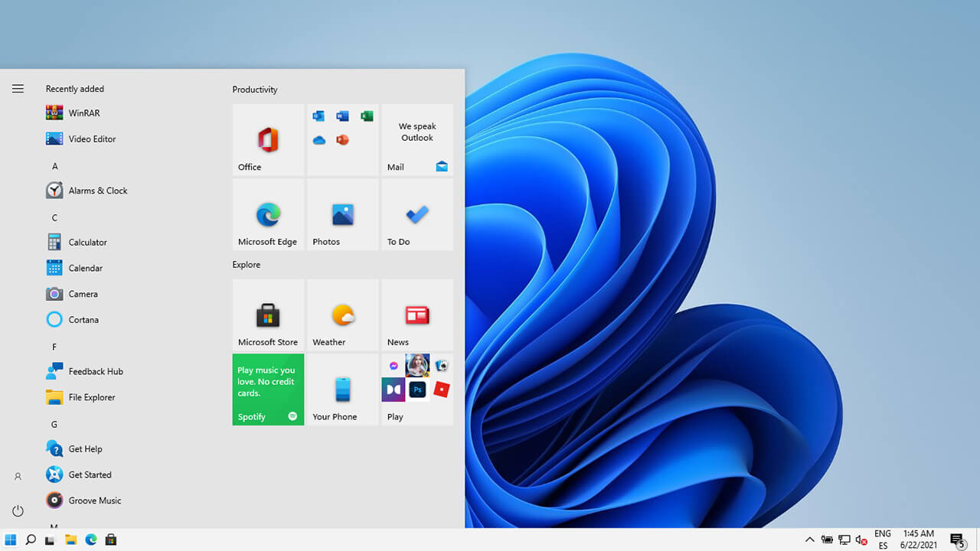The image size is (980, 551).
Task: Open Task View on the taskbar
Action: click(51, 540)
